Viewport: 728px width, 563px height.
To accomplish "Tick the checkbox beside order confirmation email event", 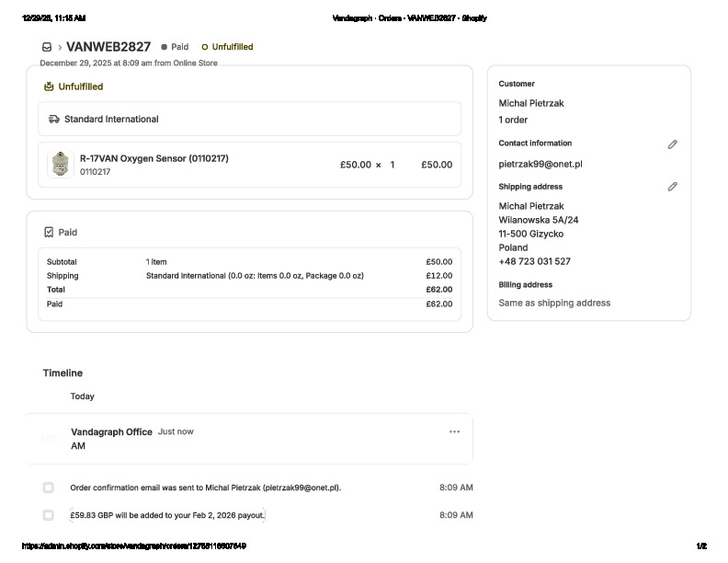I will pos(49,488).
